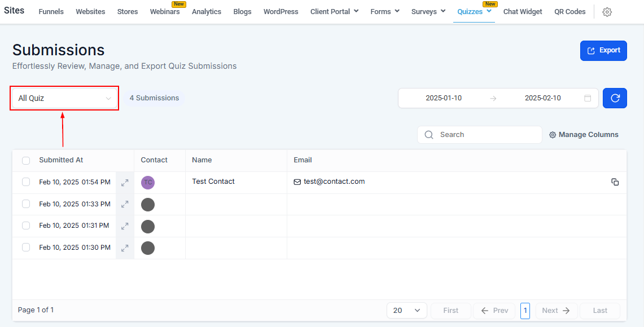Click the Next page button
The height and width of the screenshot is (327, 644).
click(x=556, y=311)
